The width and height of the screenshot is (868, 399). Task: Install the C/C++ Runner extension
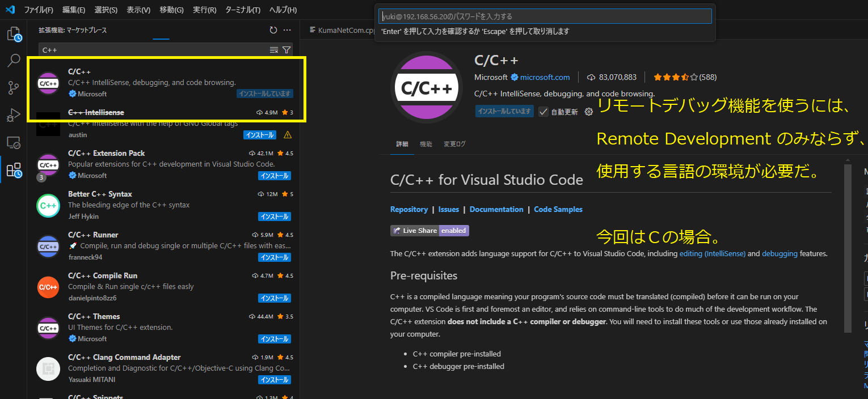tap(275, 257)
